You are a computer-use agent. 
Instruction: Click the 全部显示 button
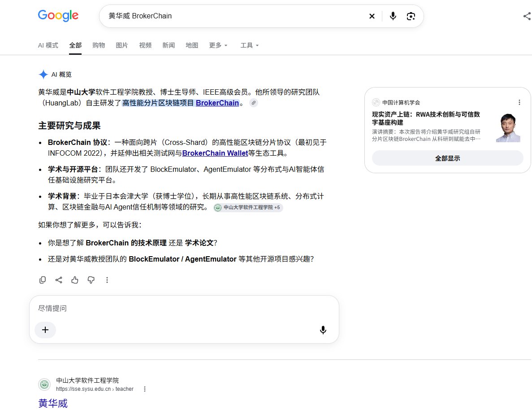tap(448, 158)
